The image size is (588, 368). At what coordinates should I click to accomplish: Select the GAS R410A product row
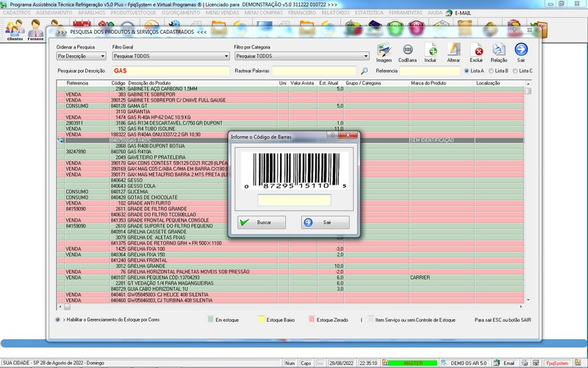coord(290,152)
